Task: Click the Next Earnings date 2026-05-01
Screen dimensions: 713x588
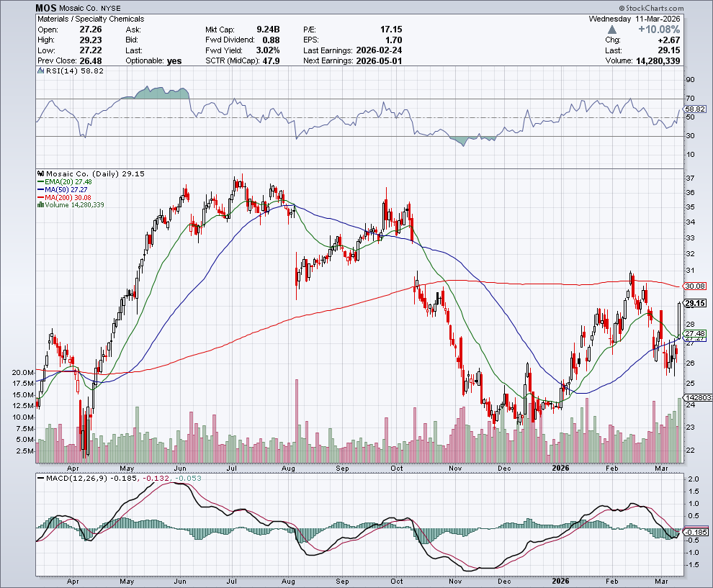Action: (380, 61)
